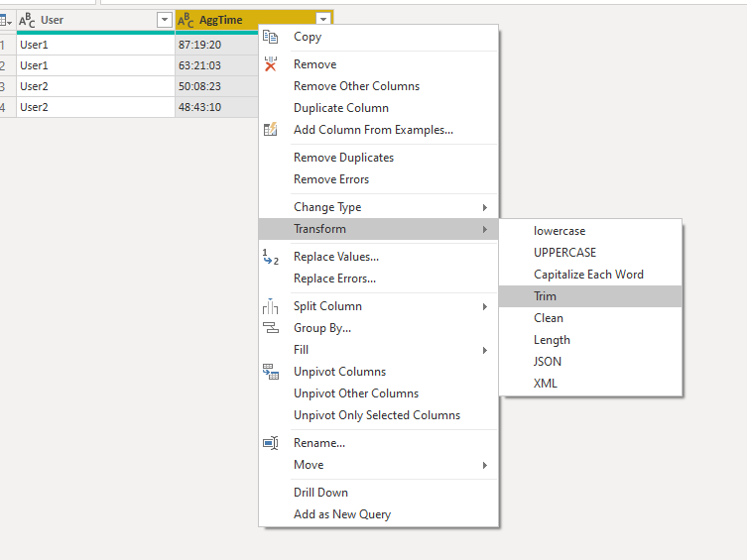Click the User column text type icon
Screen dimensions: 747x560
click(27, 20)
